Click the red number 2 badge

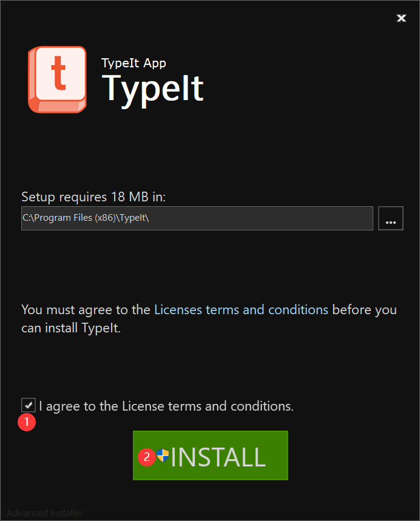pos(147,457)
